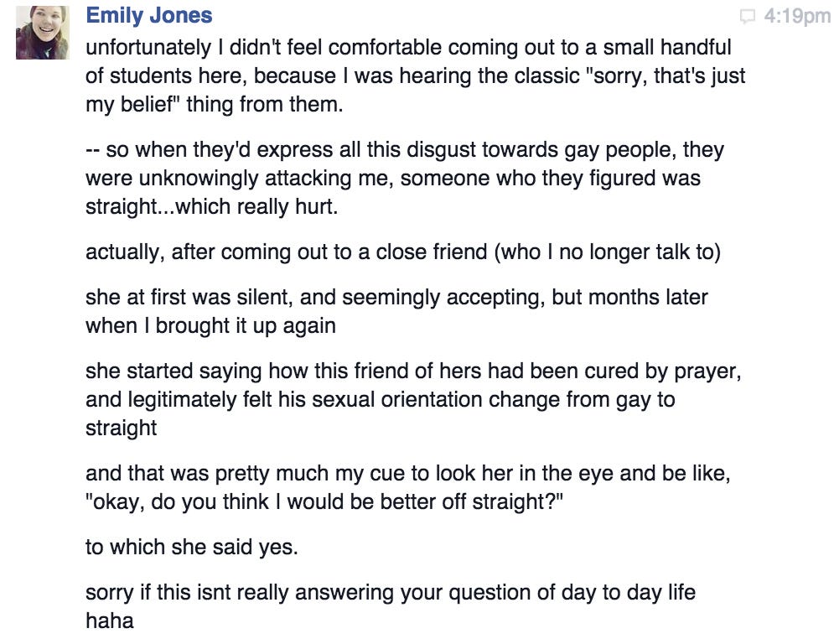The height and width of the screenshot is (644, 834).
Task: Click the quote "okay, do you think I would be better off straight?"
Action: point(324,501)
